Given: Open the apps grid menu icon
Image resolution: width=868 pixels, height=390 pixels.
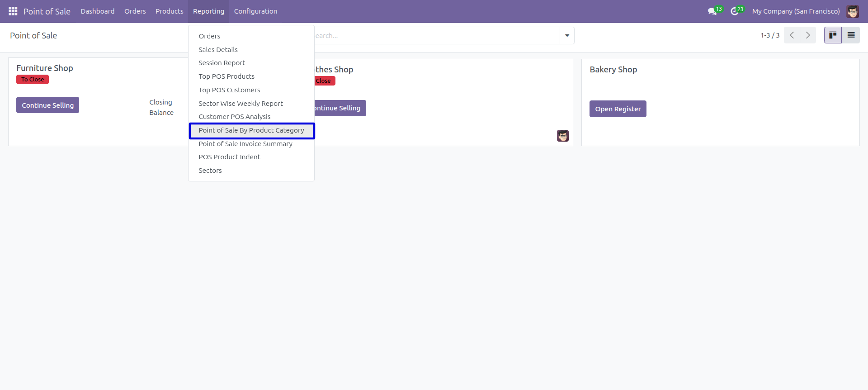Looking at the screenshot, I should point(13,11).
